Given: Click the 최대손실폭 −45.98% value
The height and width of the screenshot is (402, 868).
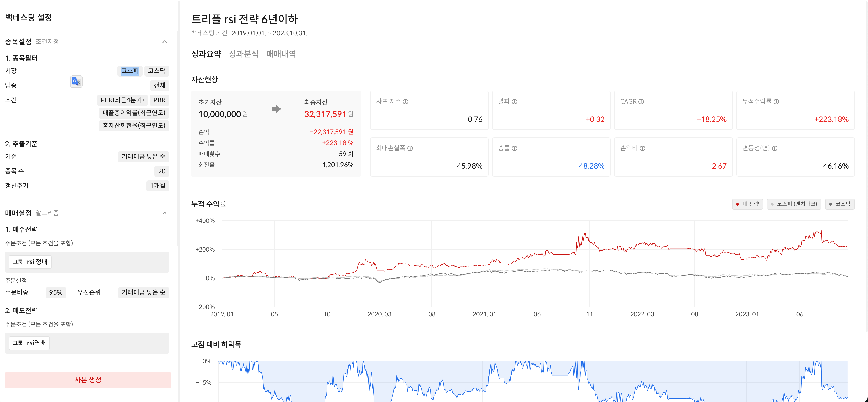Looking at the screenshot, I should tap(467, 166).
